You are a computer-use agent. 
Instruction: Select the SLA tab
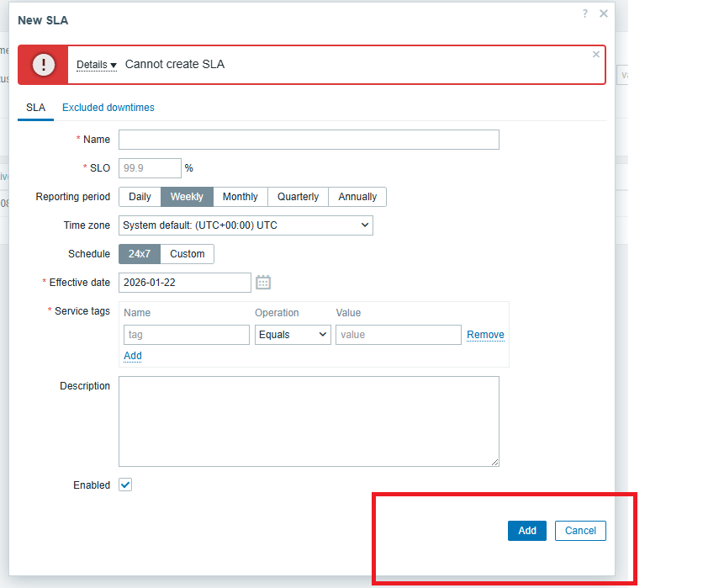click(x=35, y=108)
